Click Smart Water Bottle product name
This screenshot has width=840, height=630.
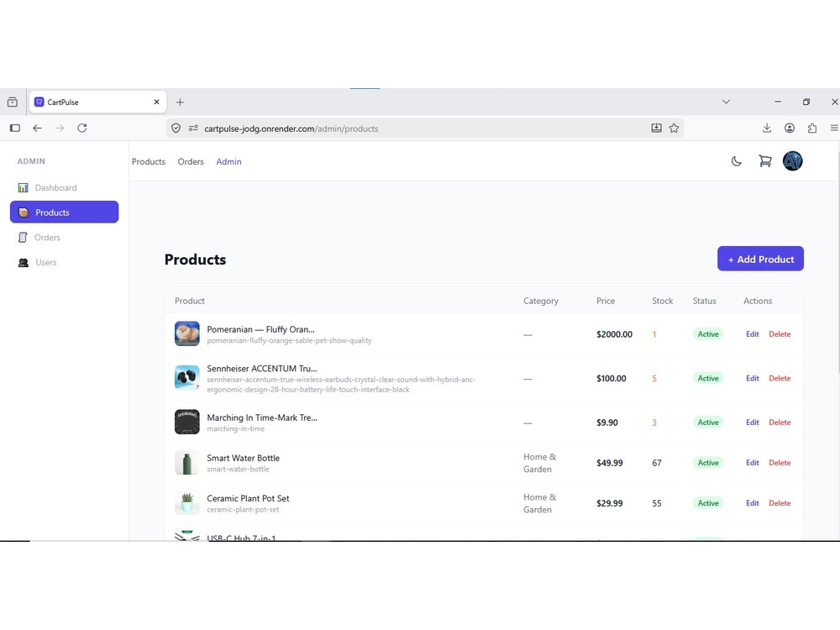point(244,458)
